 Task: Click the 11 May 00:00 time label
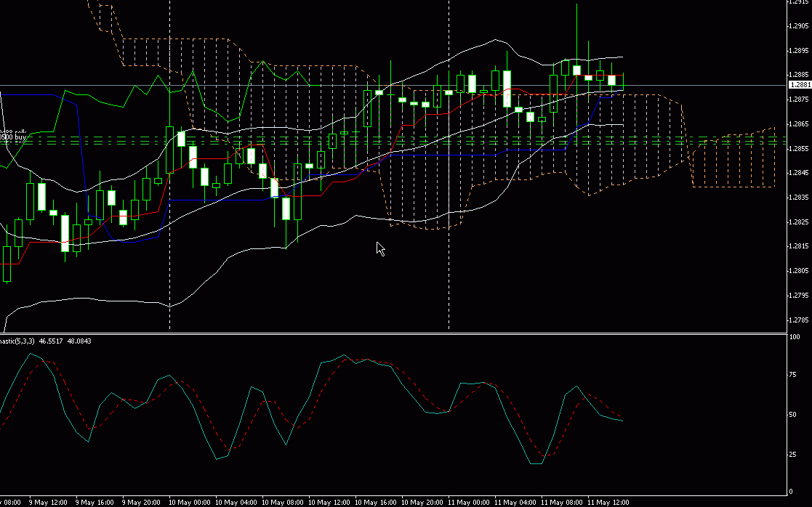tap(469, 503)
